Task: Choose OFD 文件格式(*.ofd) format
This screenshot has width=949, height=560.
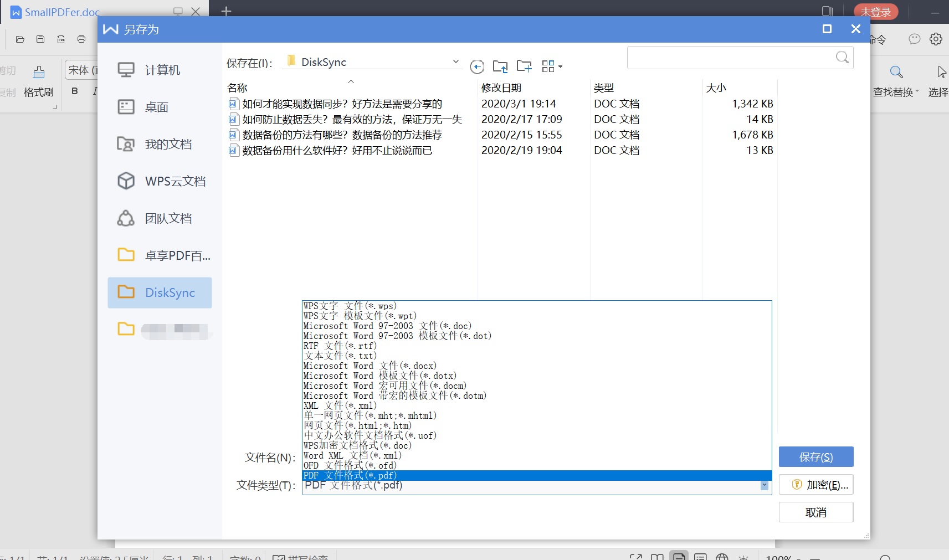Action: click(537, 465)
